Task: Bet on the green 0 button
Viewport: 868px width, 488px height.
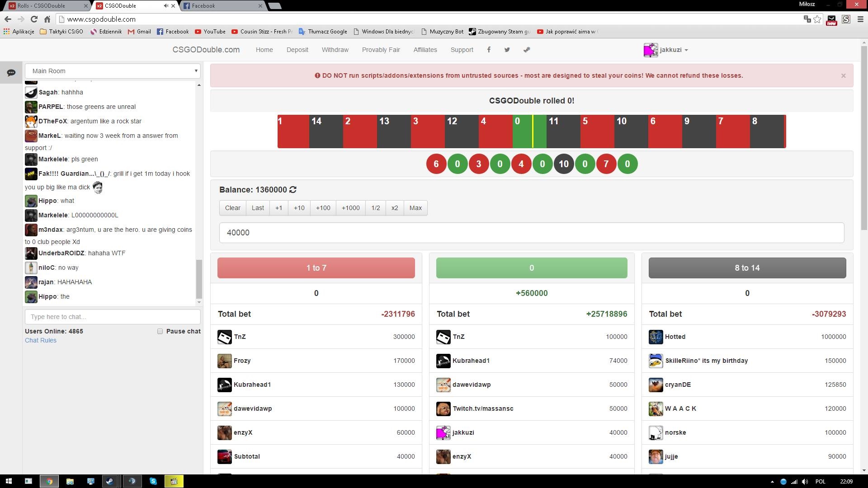Action: (x=531, y=268)
